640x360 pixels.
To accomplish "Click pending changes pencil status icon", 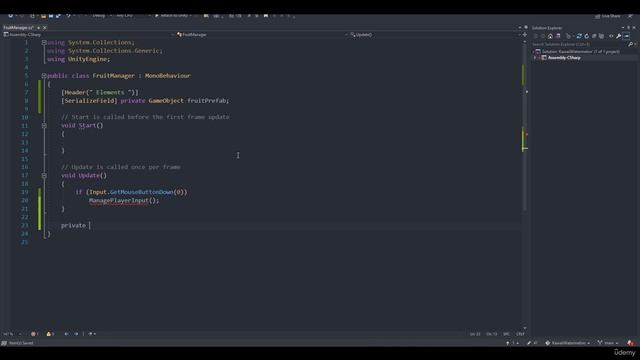I will coord(532,343).
